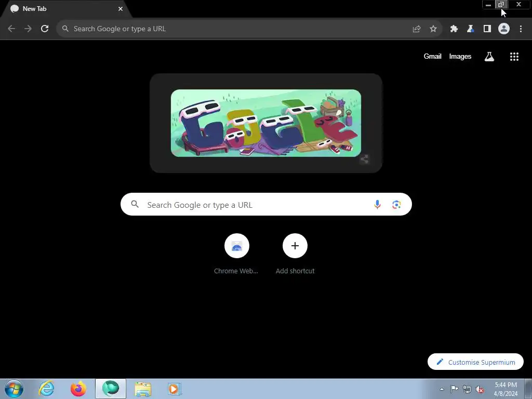Select the New Tab tab
Screen dimensions: 532x399
click(x=66, y=9)
